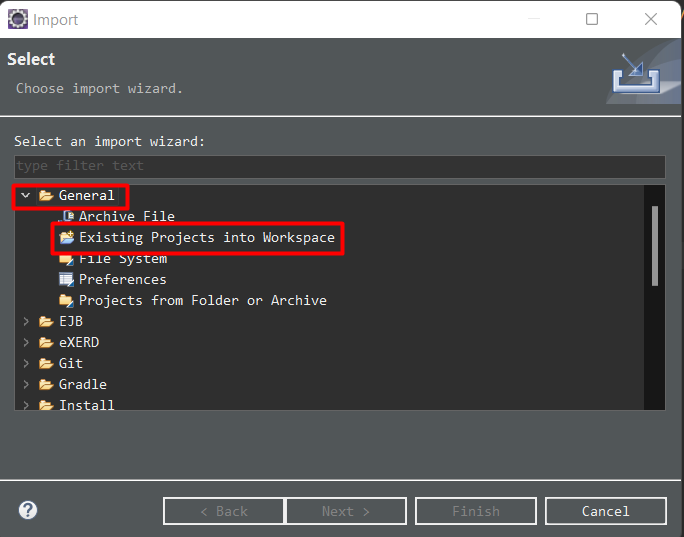The height and width of the screenshot is (537, 684).
Task: Click the Gradle folder icon
Action: (46, 384)
